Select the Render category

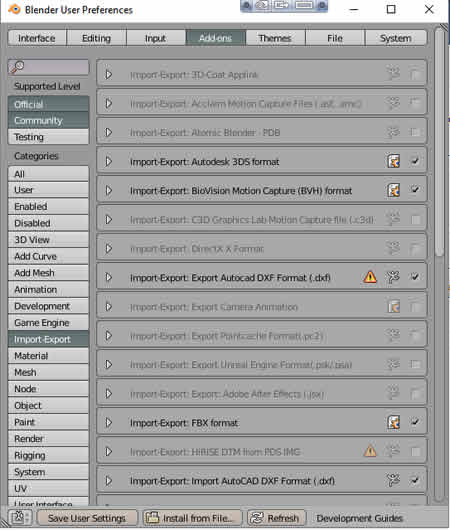tap(48, 438)
